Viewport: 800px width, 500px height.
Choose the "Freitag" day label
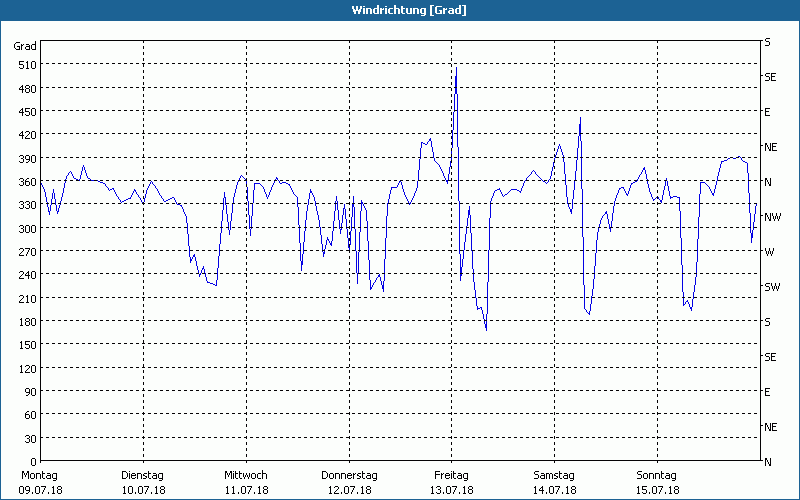(452, 476)
